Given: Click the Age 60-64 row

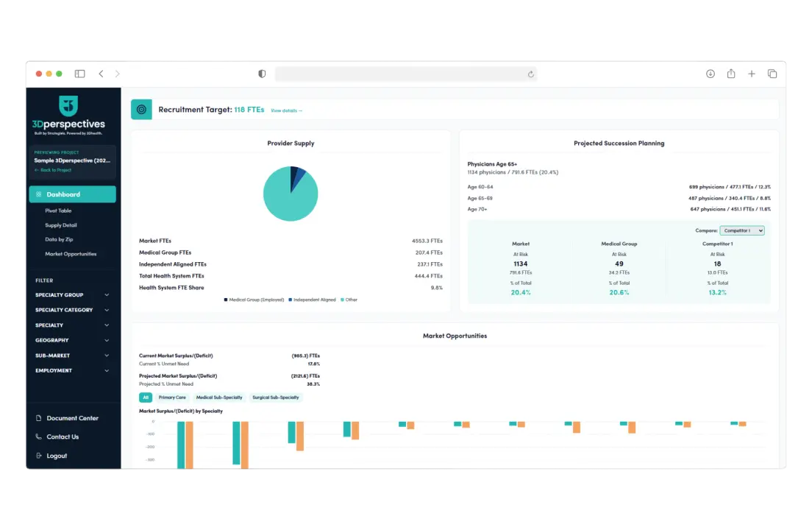Looking at the screenshot, I should click(x=619, y=187).
